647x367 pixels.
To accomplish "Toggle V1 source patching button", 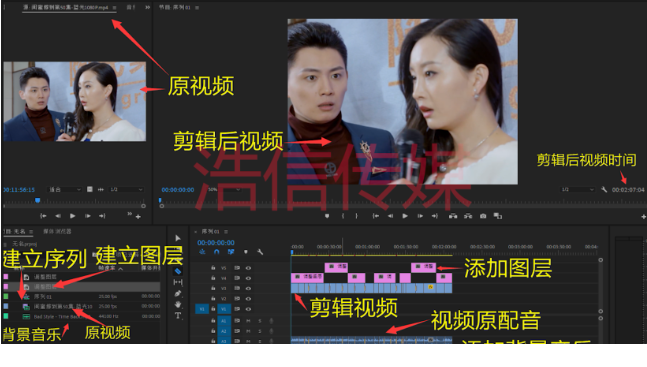I will pyautogui.click(x=202, y=309).
